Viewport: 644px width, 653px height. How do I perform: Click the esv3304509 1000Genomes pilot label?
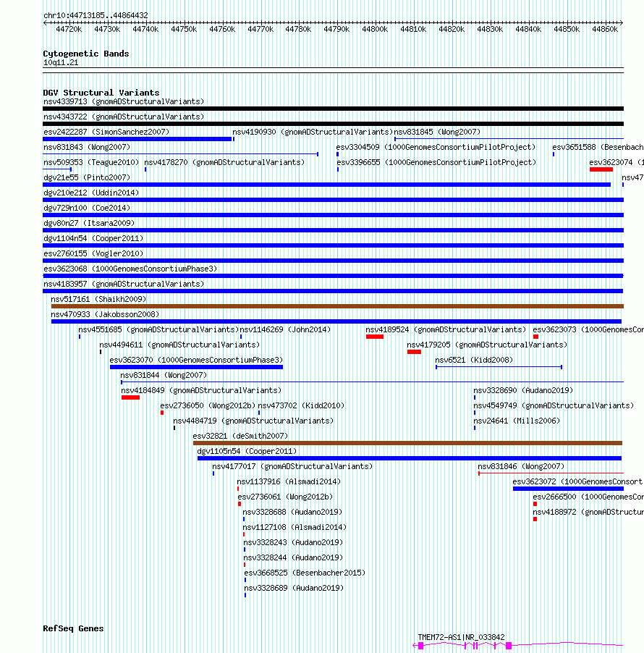436,148
